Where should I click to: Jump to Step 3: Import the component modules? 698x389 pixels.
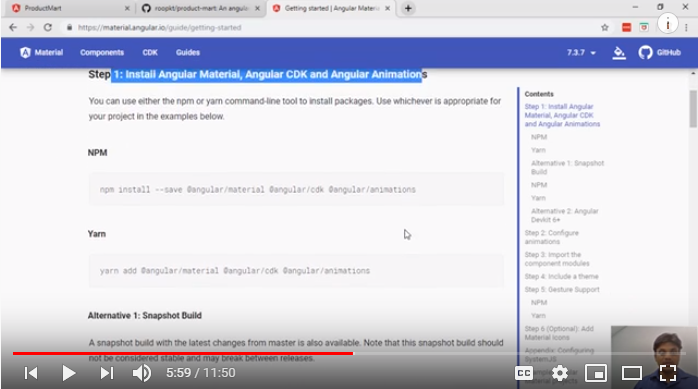tap(557, 259)
